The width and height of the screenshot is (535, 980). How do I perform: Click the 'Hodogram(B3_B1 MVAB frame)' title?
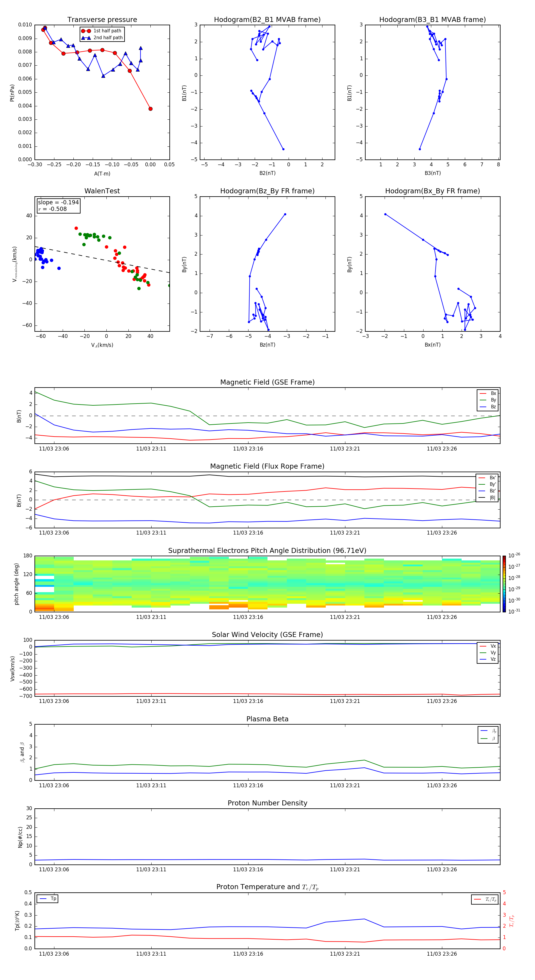pos(432,20)
